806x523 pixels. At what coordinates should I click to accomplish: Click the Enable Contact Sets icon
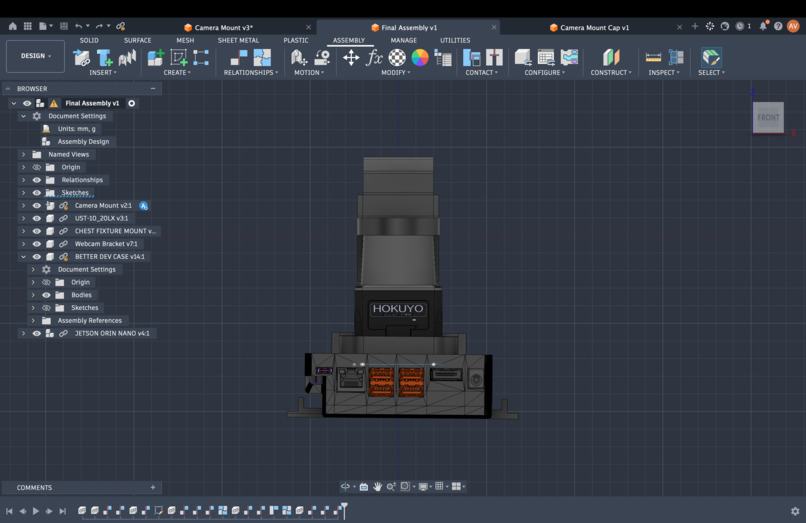471,58
